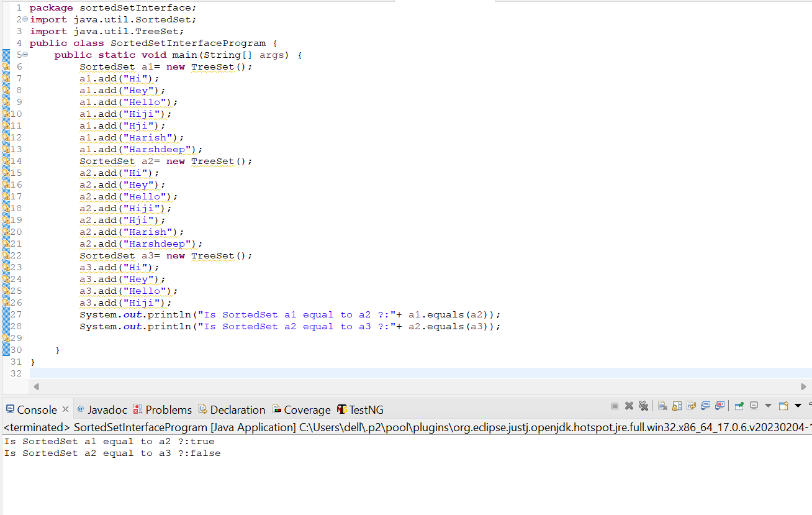Toggle Scroll Lock in the Console toolbar
Screen dimensions: 812x515
[677, 406]
